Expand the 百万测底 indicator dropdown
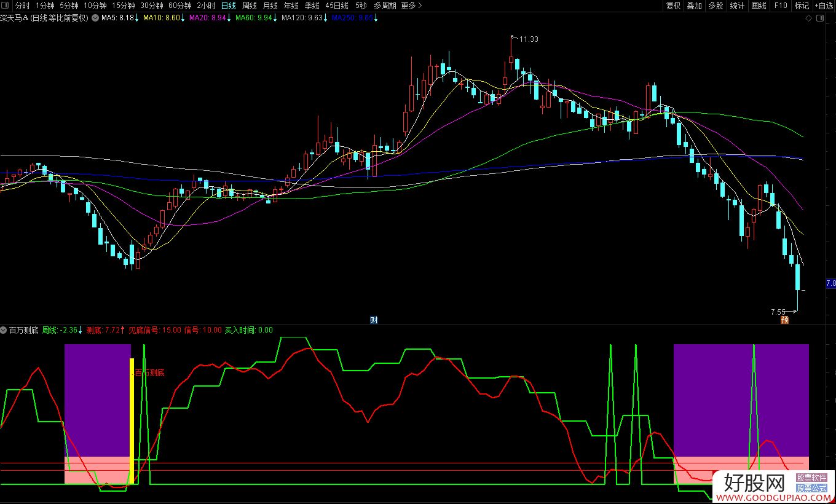This screenshot has width=836, height=504. pyautogui.click(x=4, y=330)
